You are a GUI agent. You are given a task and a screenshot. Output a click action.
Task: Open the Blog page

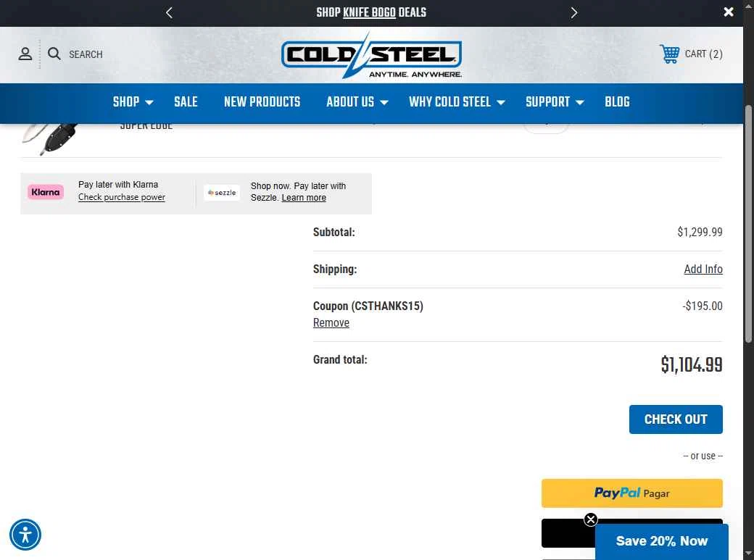click(x=617, y=102)
